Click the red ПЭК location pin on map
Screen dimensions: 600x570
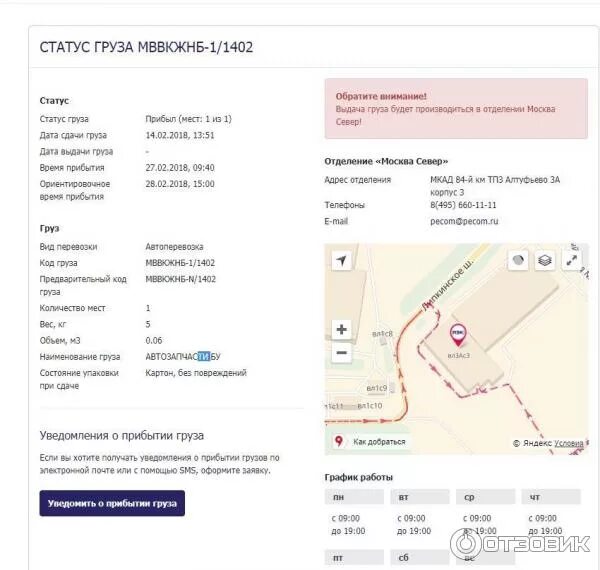coord(458,335)
